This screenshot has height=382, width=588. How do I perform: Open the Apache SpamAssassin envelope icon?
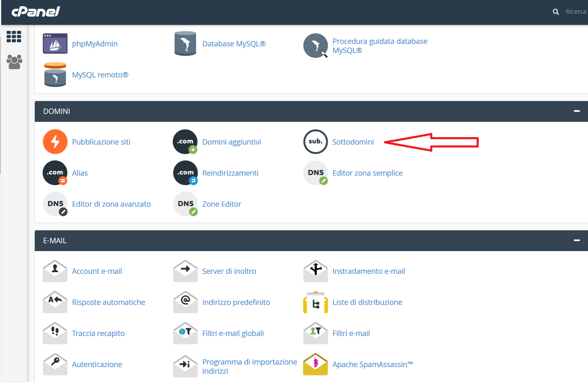(316, 364)
